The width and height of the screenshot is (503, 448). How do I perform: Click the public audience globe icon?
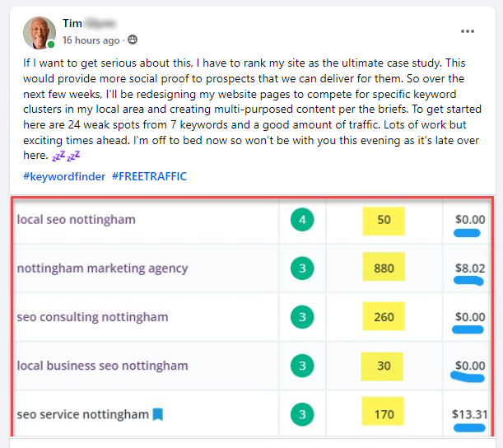coord(133,40)
